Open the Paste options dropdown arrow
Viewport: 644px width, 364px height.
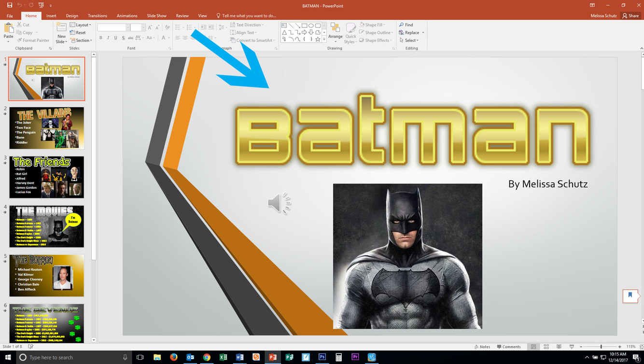pyautogui.click(x=8, y=41)
